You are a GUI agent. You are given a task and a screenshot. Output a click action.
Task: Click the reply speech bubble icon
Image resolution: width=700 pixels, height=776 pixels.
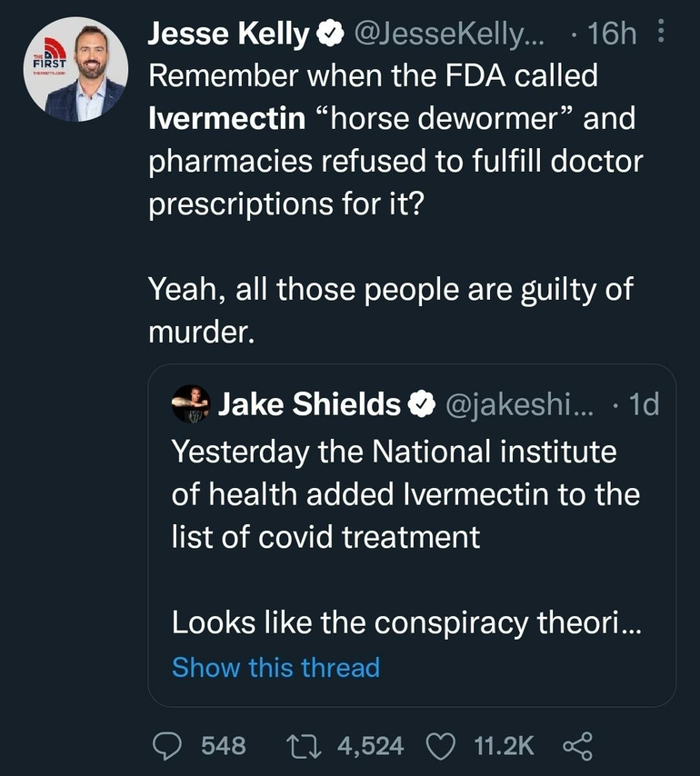(x=168, y=746)
